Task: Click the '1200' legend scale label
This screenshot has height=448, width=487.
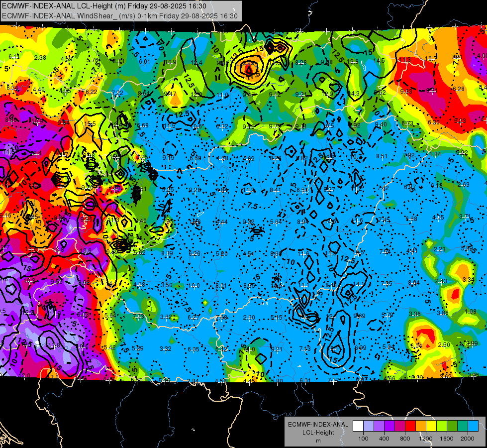Action: 426,439
